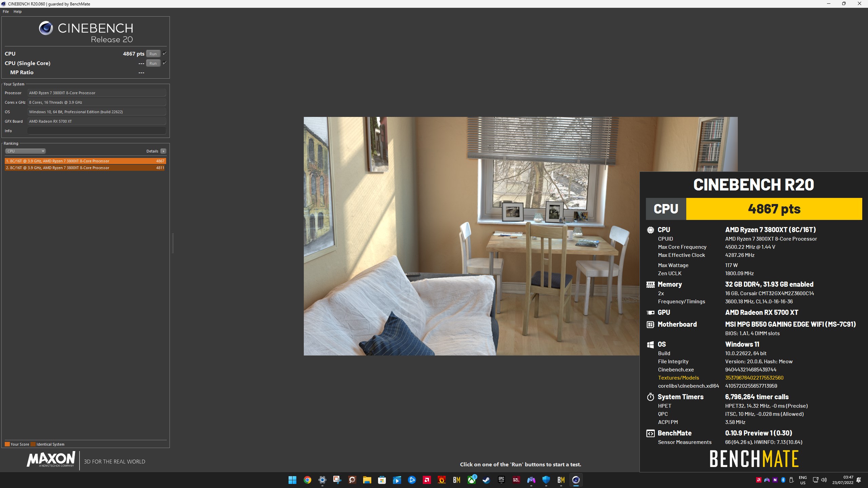Open Movies & TV app in taskbar

pos(397,480)
